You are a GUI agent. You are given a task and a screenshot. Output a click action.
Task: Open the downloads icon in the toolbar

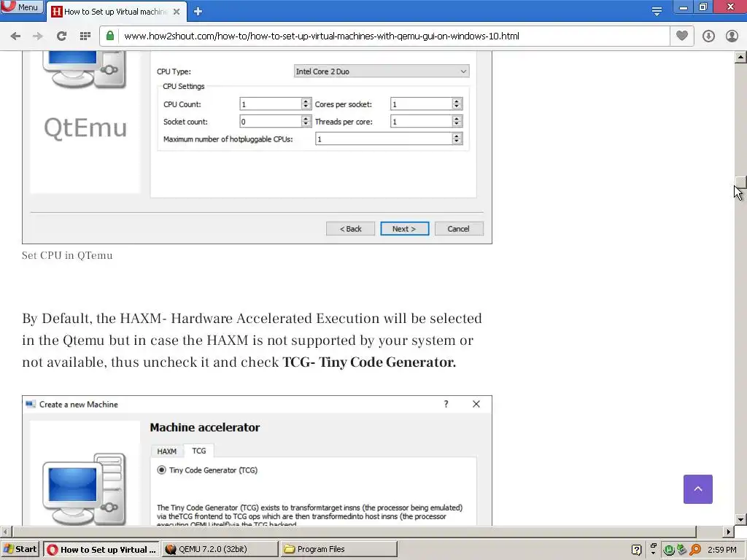(x=708, y=36)
